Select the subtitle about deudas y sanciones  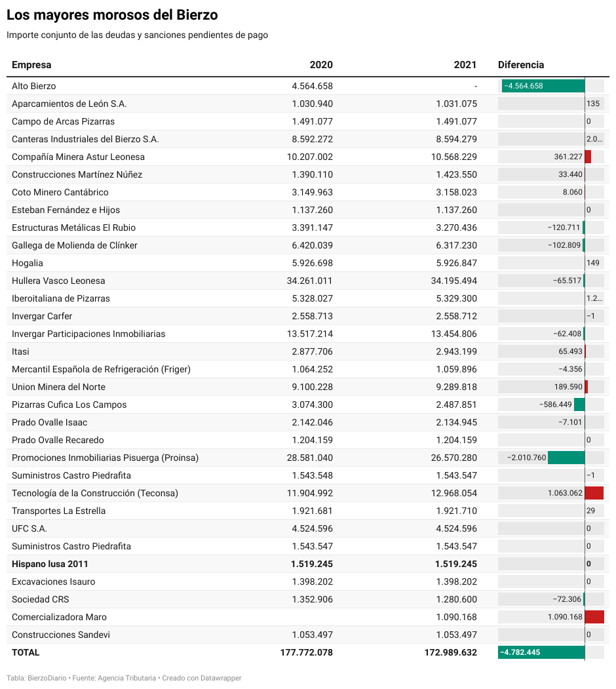coord(137,35)
